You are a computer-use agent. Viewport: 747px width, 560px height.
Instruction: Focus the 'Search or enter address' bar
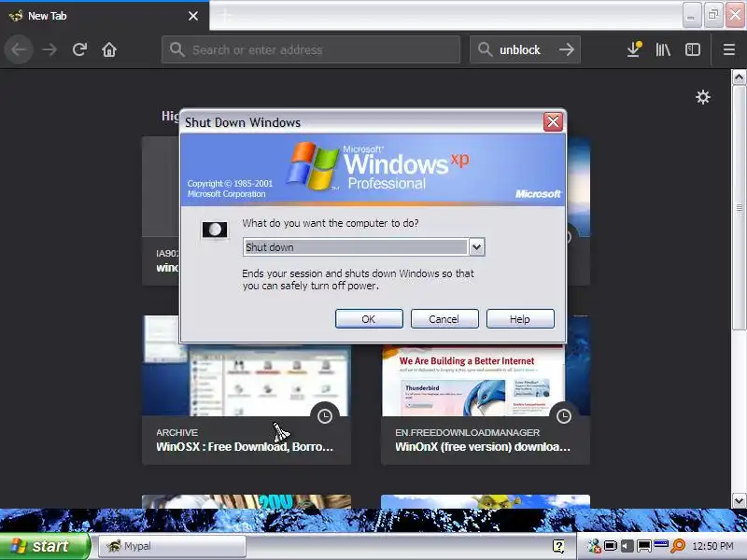pos(311,49)
